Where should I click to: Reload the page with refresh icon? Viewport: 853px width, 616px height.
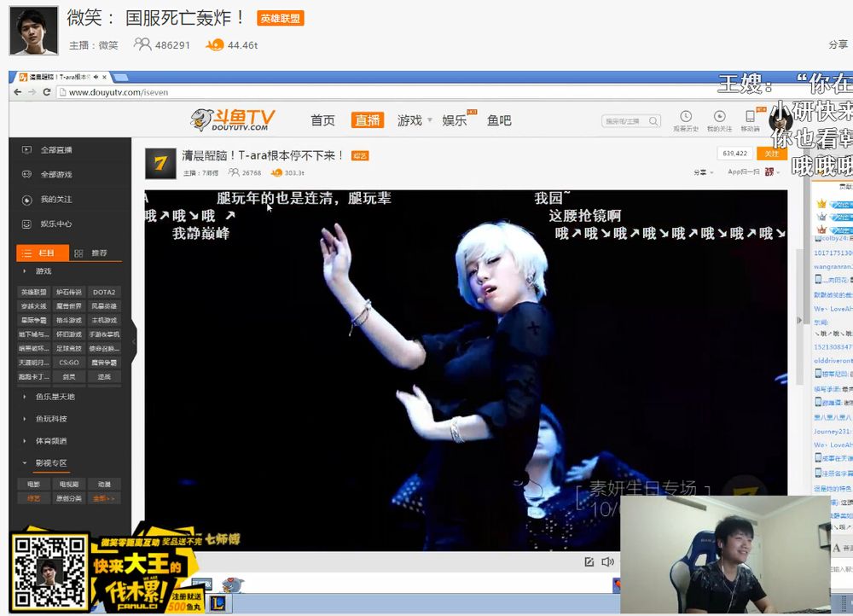coord(47,92)
